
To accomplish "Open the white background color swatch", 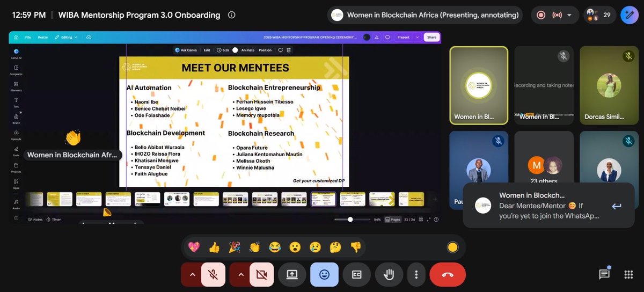I will [x=235, y=50].
